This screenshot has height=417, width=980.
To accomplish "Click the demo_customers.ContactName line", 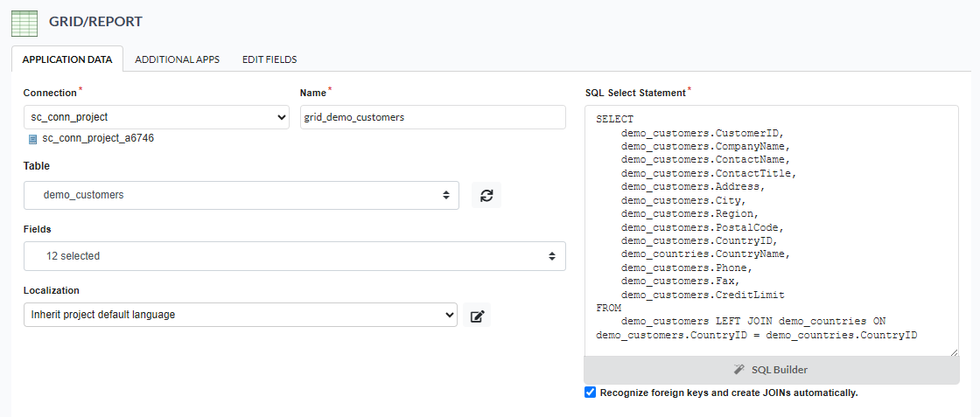I will tap(705, 160).
